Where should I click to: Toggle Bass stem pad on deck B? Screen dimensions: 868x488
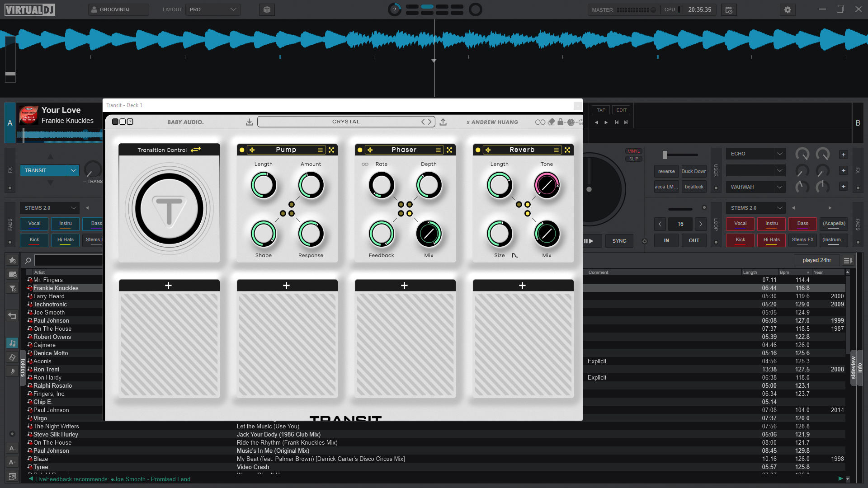[x=802, y=224]
